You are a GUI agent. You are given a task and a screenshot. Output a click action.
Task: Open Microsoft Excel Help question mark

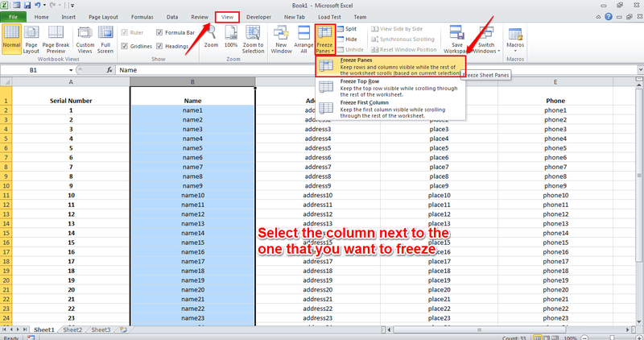[x=609, y=17]
